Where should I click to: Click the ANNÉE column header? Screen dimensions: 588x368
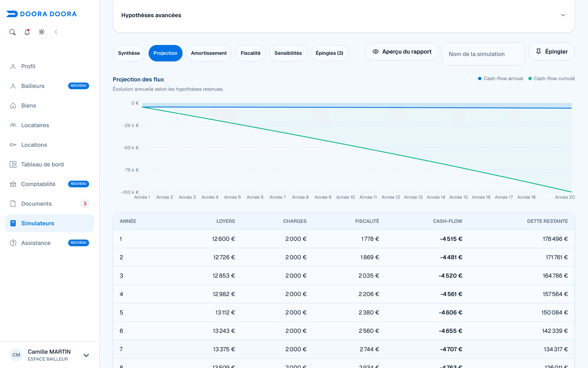click(128, 221)
